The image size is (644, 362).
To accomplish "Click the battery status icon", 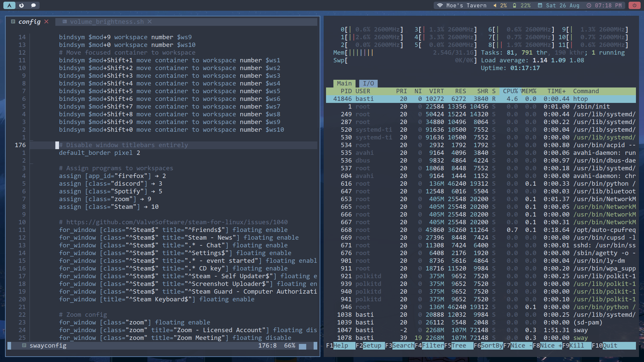I will [x=515, y=5].
